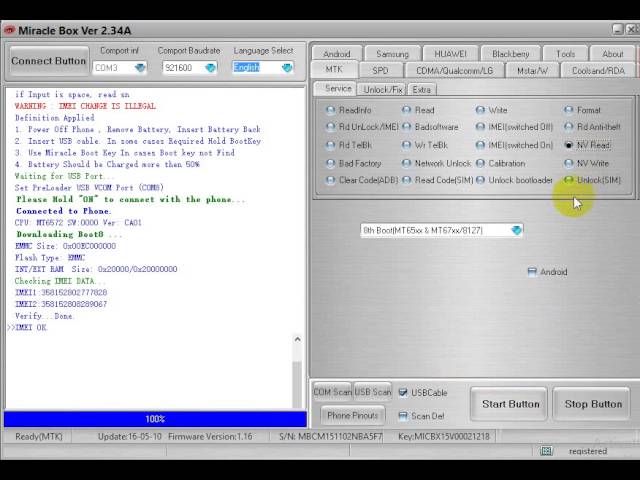Select the NV Write radio option
The image size is (640, 480).
tap(587, 163)
